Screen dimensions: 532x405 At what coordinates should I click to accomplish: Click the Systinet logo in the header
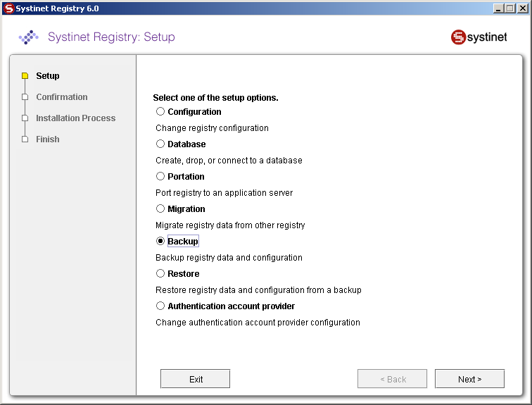479,37
